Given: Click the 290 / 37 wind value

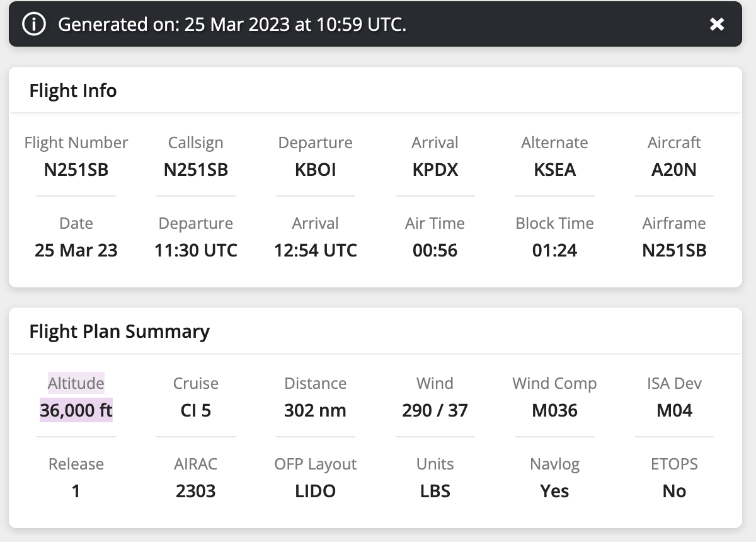Looking at the screenshot, I should tap(435, 410).
